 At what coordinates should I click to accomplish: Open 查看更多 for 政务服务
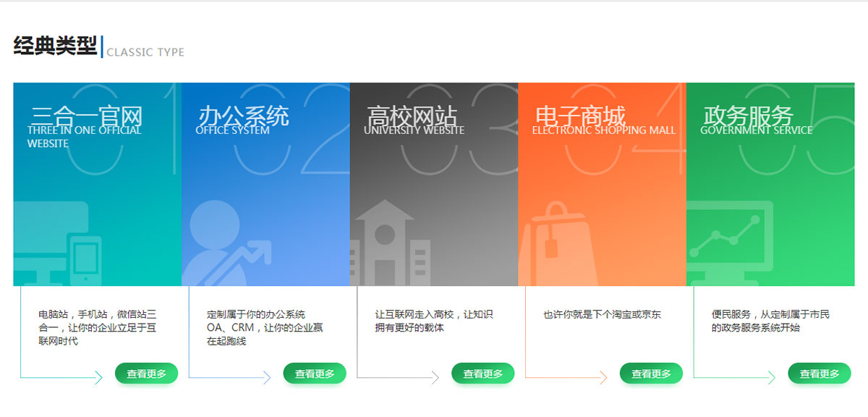820,374
